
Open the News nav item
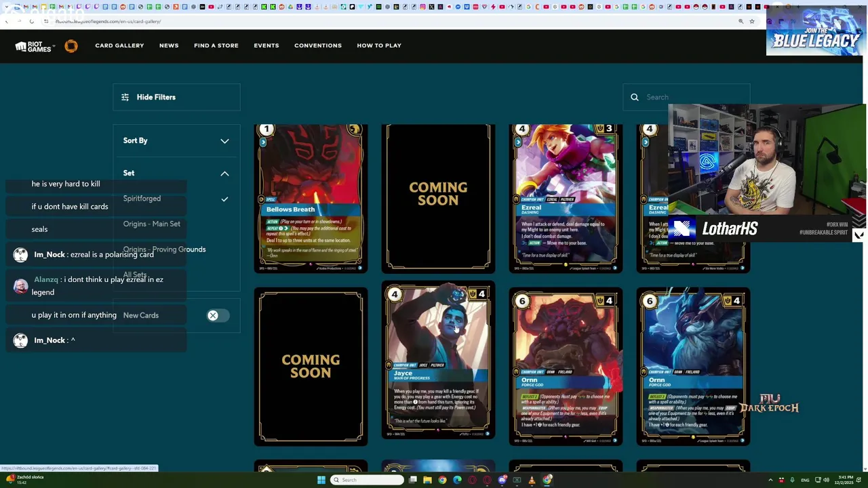pos(169,45)
